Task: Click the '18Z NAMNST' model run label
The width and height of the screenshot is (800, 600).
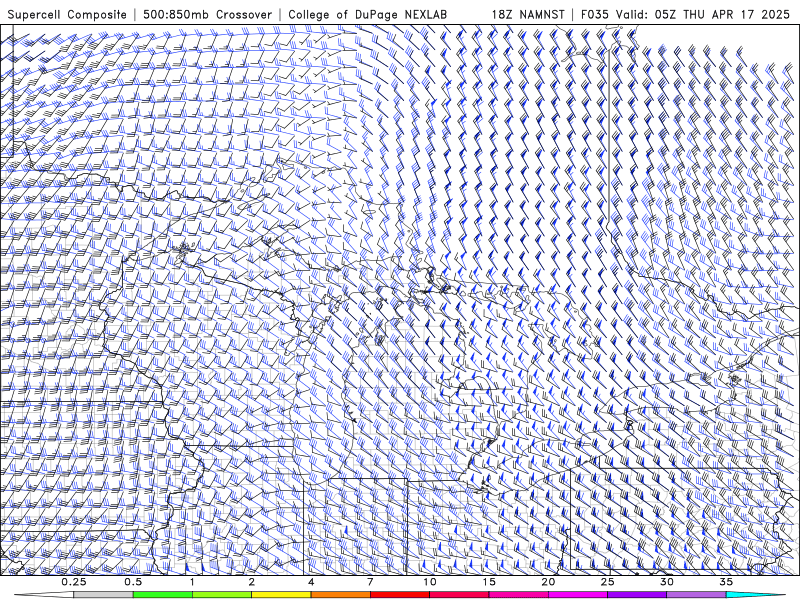Action: click(x=528, y=14)
